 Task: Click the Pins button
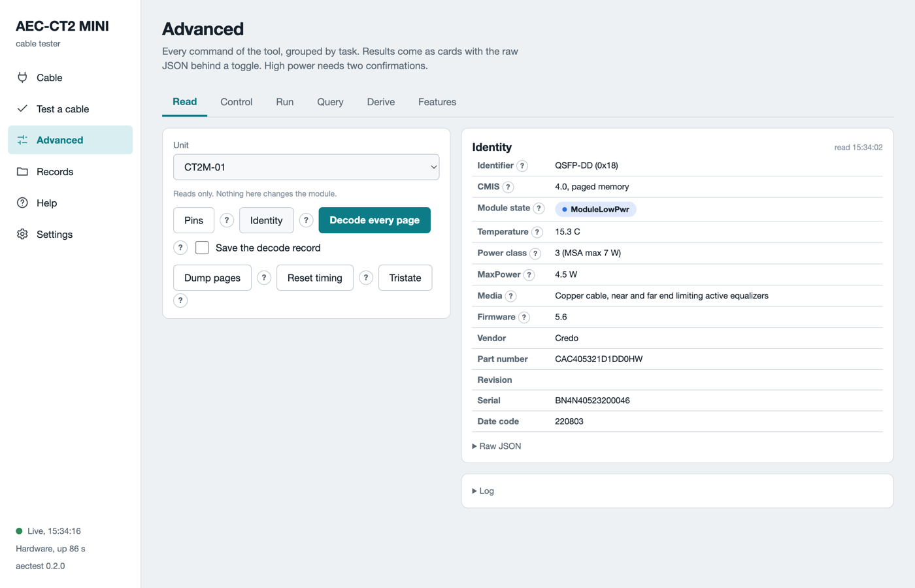193,220
